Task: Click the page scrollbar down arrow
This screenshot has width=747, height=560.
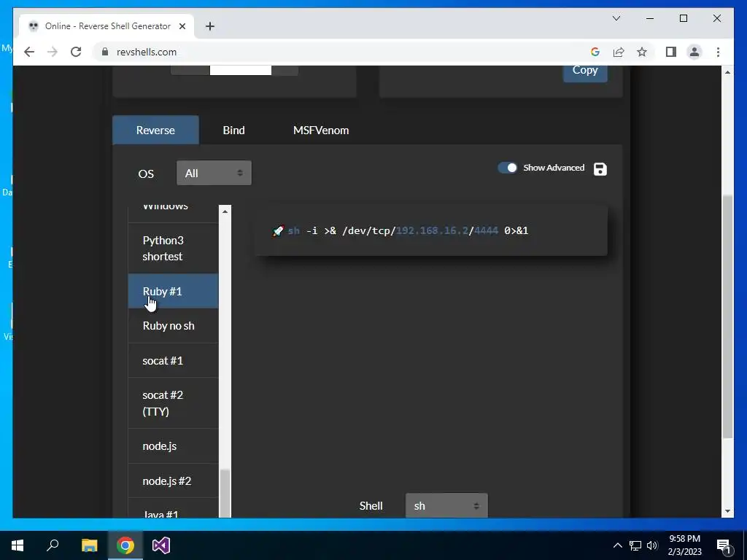Action: pyautogui.click(x=727, y=511)
